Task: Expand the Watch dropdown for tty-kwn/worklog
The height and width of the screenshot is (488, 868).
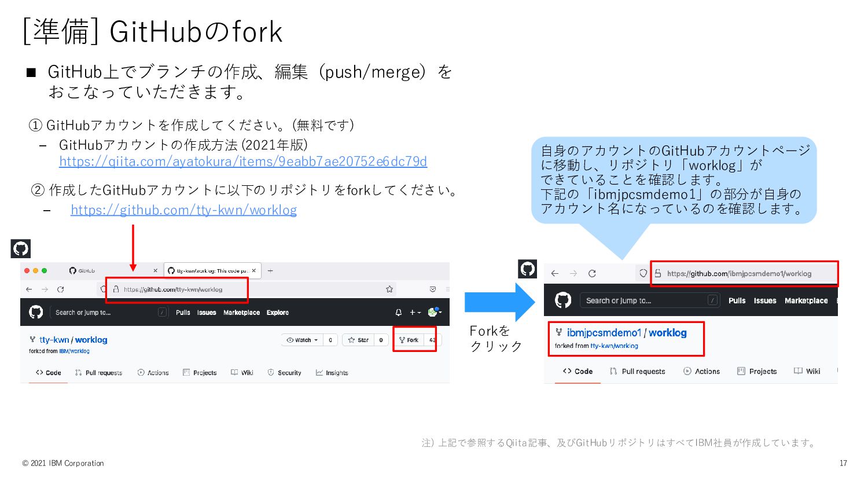Action: point(302,340)
